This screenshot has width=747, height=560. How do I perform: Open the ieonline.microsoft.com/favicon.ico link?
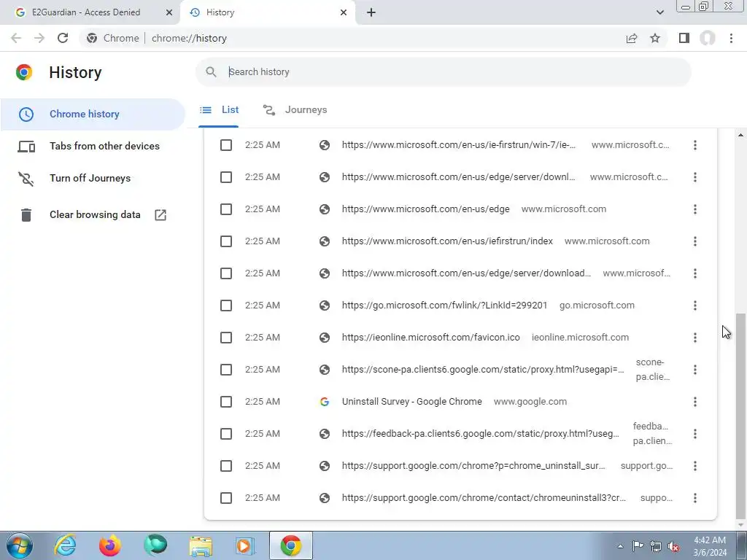point(430,338)
